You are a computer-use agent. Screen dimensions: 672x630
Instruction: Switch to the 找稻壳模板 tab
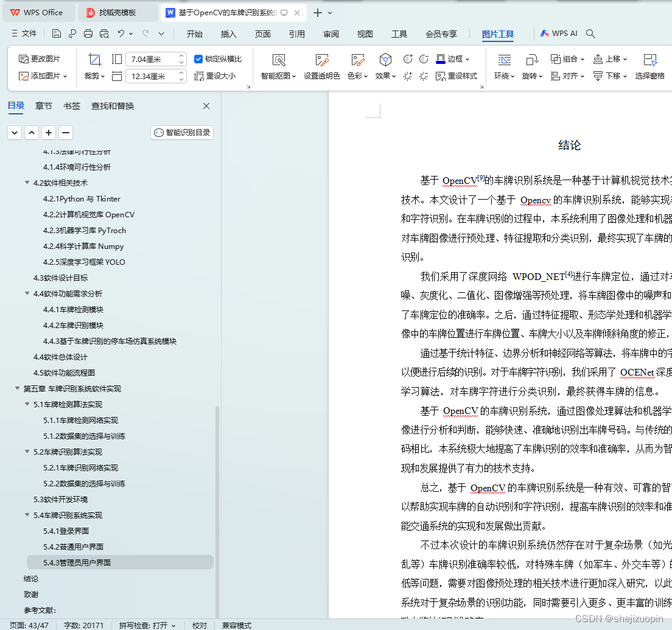click(x=117, y=13)
